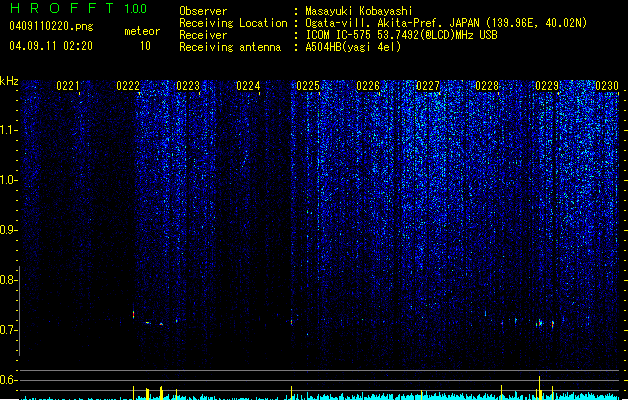Click the 0.7 kHz axis label
This screenshot has width=629, height=400.
click(8, 330)
